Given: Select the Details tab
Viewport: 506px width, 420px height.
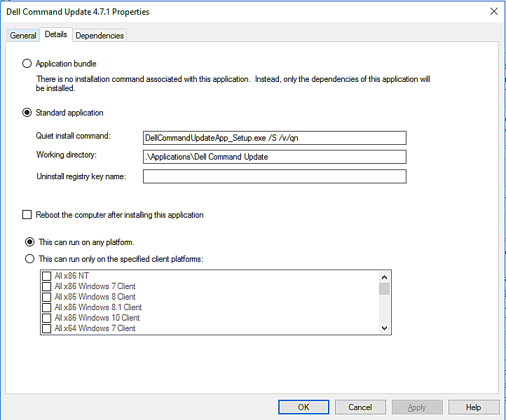Looking at the screenshot, I should tap(56, 34).
